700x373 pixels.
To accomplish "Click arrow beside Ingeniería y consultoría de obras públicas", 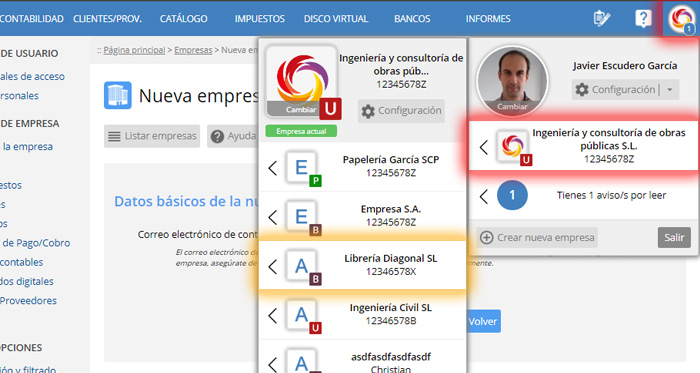I will [483, 147].
